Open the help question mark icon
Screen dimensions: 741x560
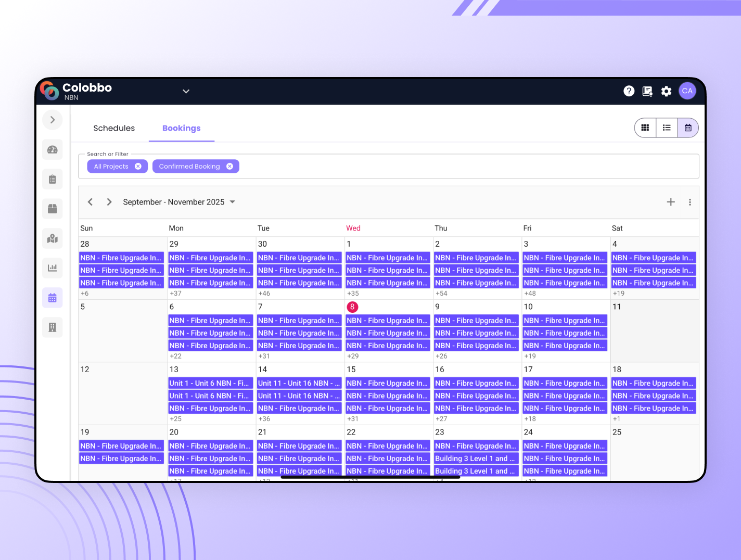pyautogui.click(x=629, y=91)
